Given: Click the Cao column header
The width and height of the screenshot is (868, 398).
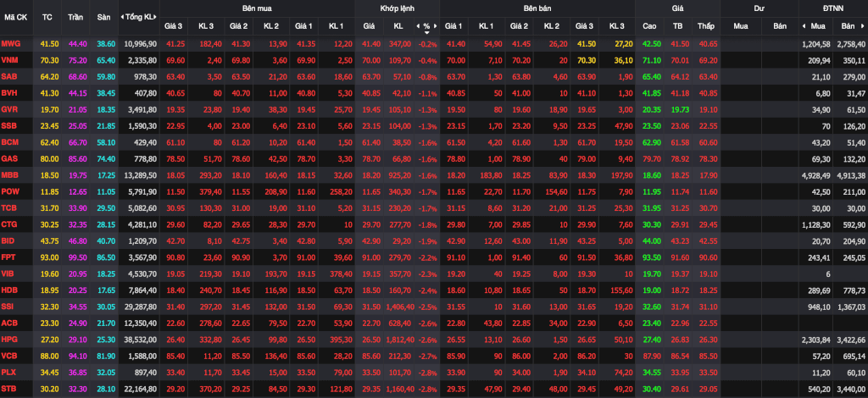Looking at the screenshot, I should point(650,26).
